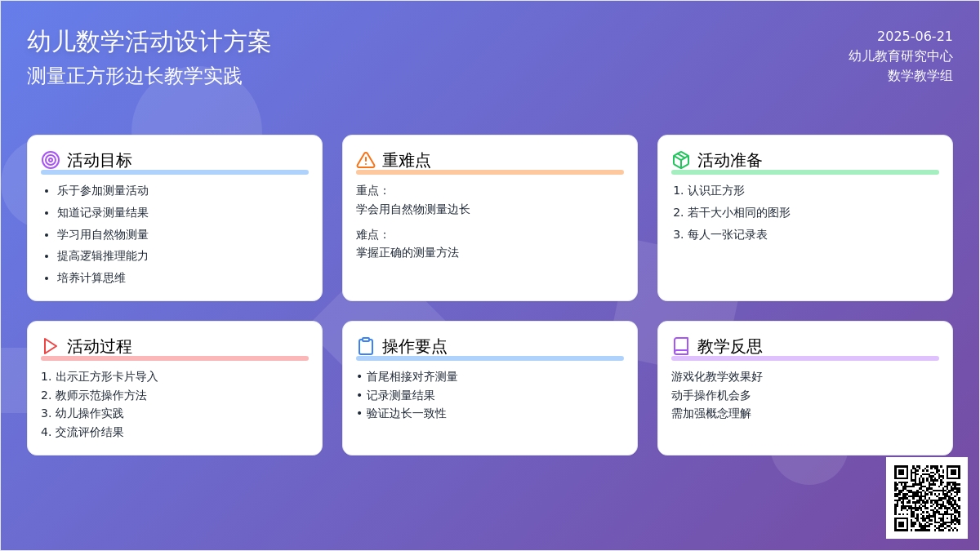980x551 pixels.
Task: Click the label 重点：
Action: [x=373, y=190]
